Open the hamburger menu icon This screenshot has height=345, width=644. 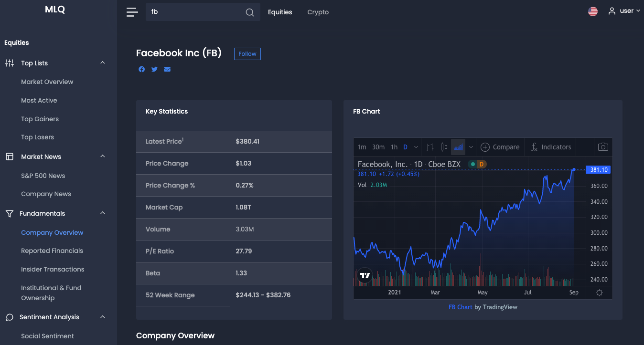(132, 12)
